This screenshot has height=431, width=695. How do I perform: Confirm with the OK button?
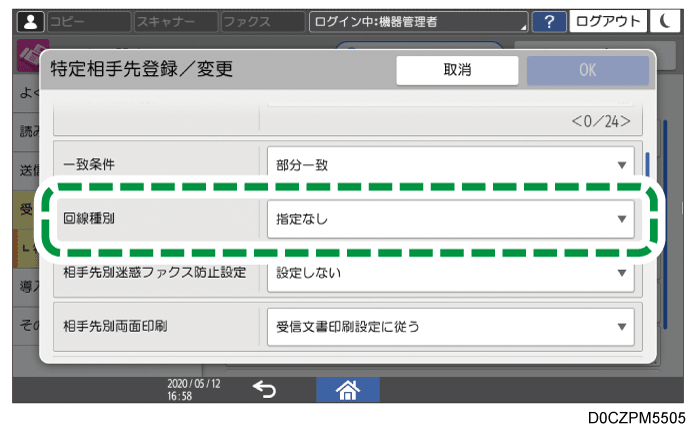(588, 70)
